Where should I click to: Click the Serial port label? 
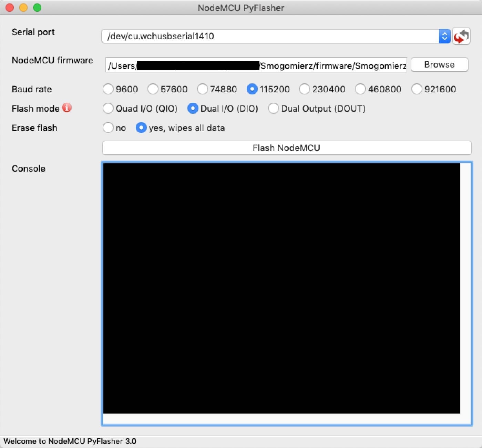(33, 32)
